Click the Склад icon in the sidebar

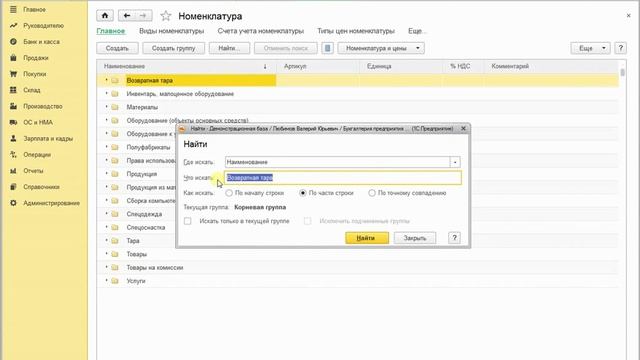(13, 90)
